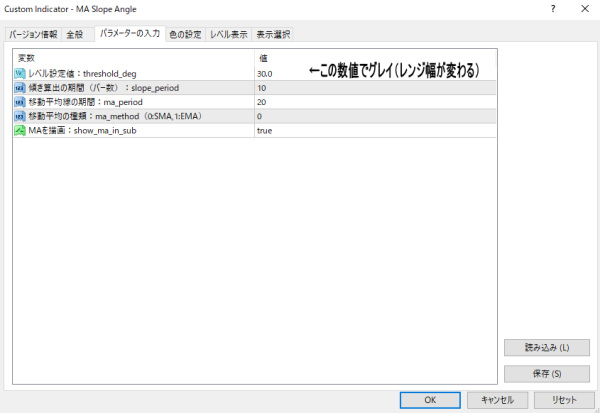Click the show_ma_in_sub boolean icon
Viewport: 600px width, 413px height.
click(20, 130)
